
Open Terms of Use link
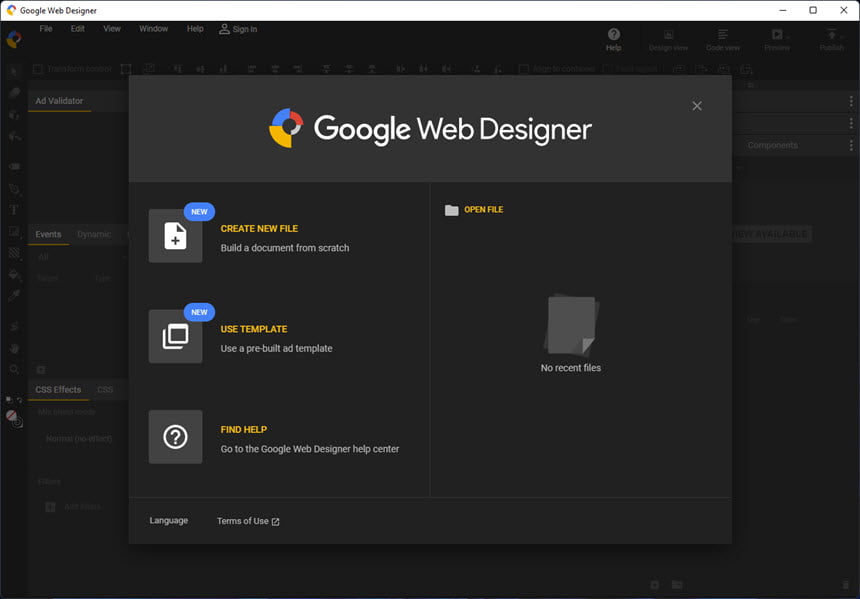point(242,521)
